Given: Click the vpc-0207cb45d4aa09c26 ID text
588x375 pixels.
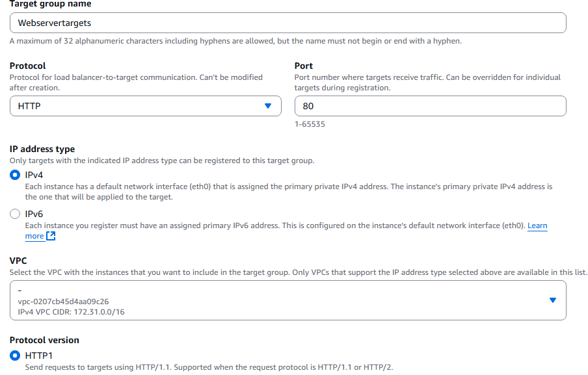Looking at the screenshot, I should [63, 302].
